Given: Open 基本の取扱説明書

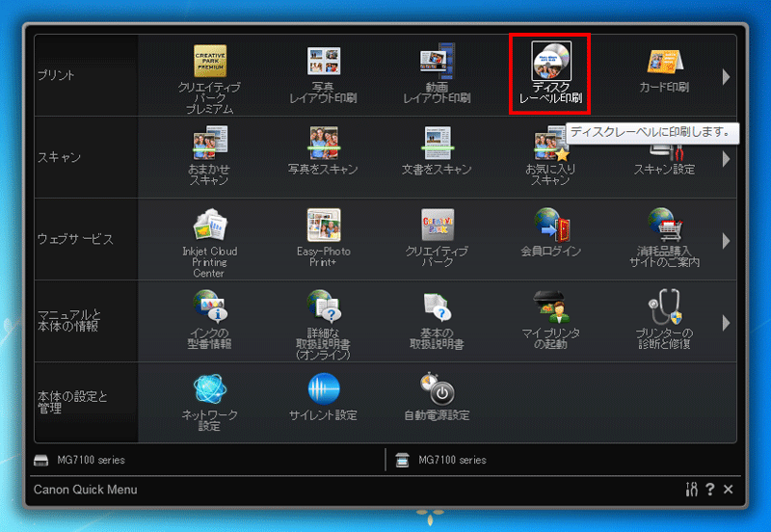Looking at the screenshot, I should coord(437,320).
